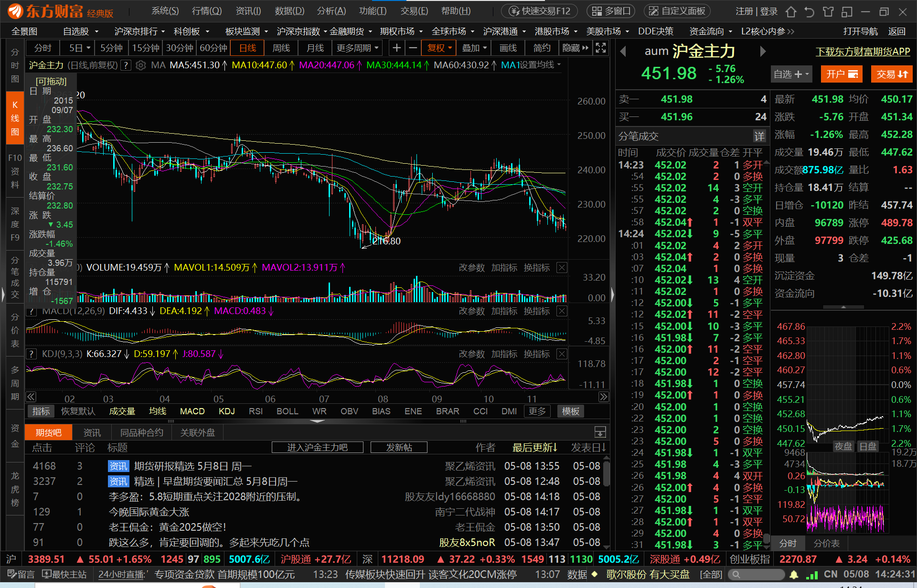The image size is (917, 588).
Task: Open MA settings gear icon
Action: (140, 65)
